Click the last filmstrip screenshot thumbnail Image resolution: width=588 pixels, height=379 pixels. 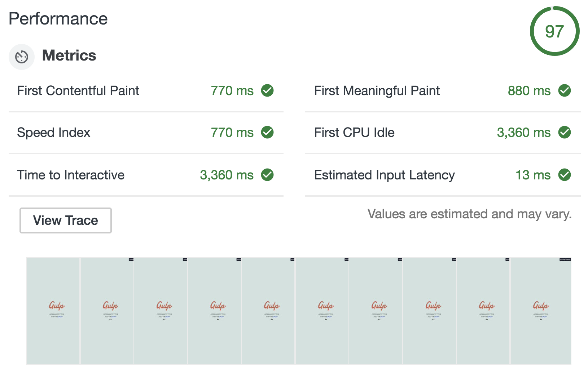(x=540, y=311)
